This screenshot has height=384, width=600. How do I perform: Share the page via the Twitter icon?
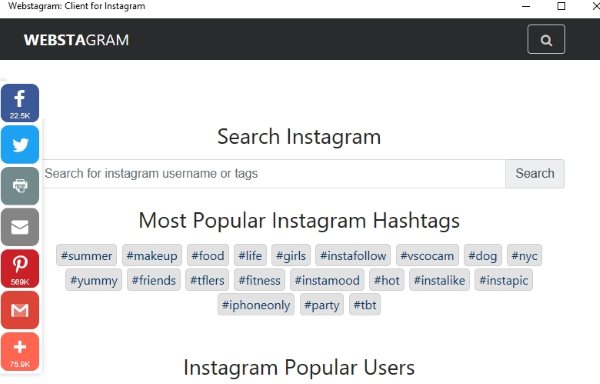[20, 145]
